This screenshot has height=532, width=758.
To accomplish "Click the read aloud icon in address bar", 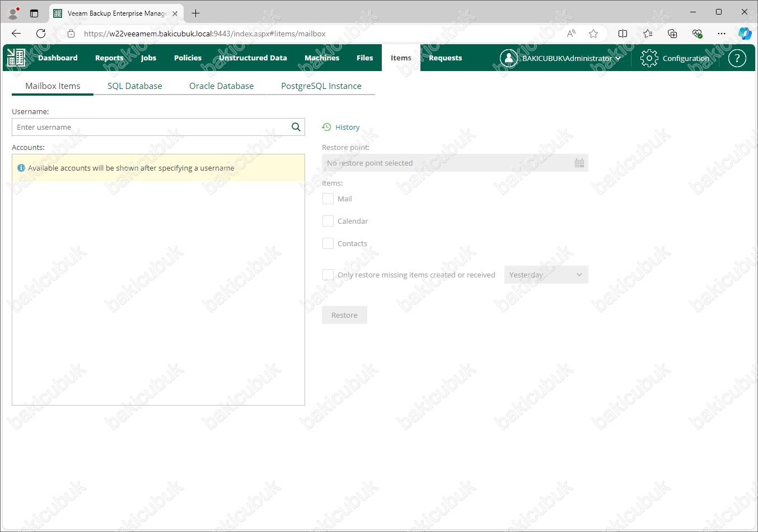I will pos(571,34).
